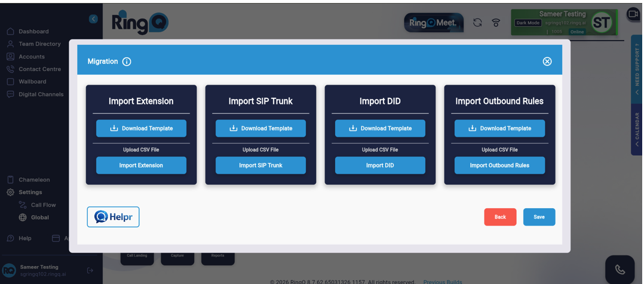Click the Import Outbound Rules upload button
The height and width of the screenshot is (284, 644).
click(x=500, y=165)
